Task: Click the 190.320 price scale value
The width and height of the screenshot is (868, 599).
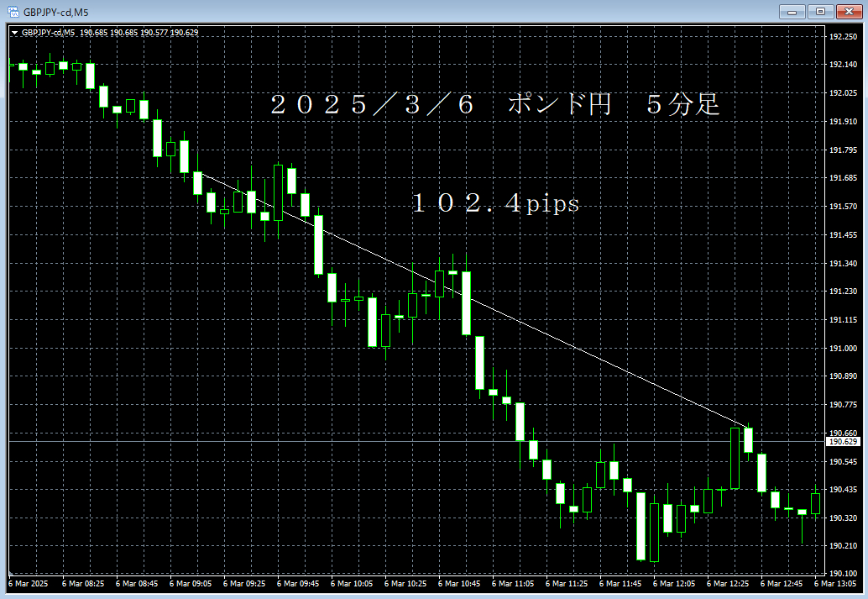Action: (x=843, y=518)
